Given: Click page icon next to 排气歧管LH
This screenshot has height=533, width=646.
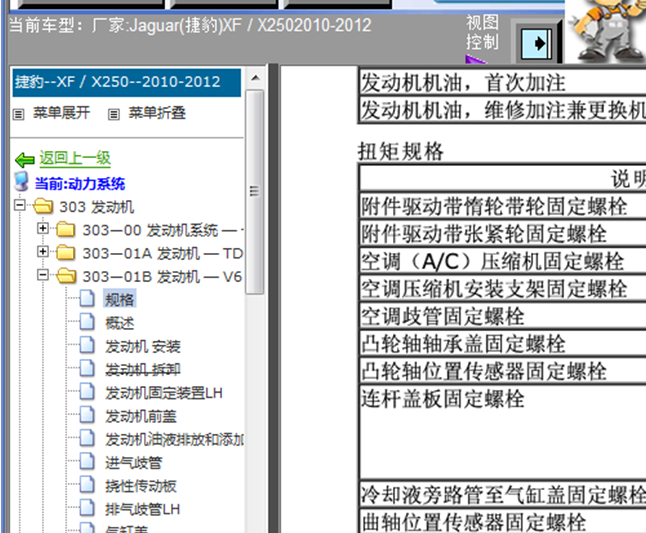Looking at the screenshot, I should point(87,508).
